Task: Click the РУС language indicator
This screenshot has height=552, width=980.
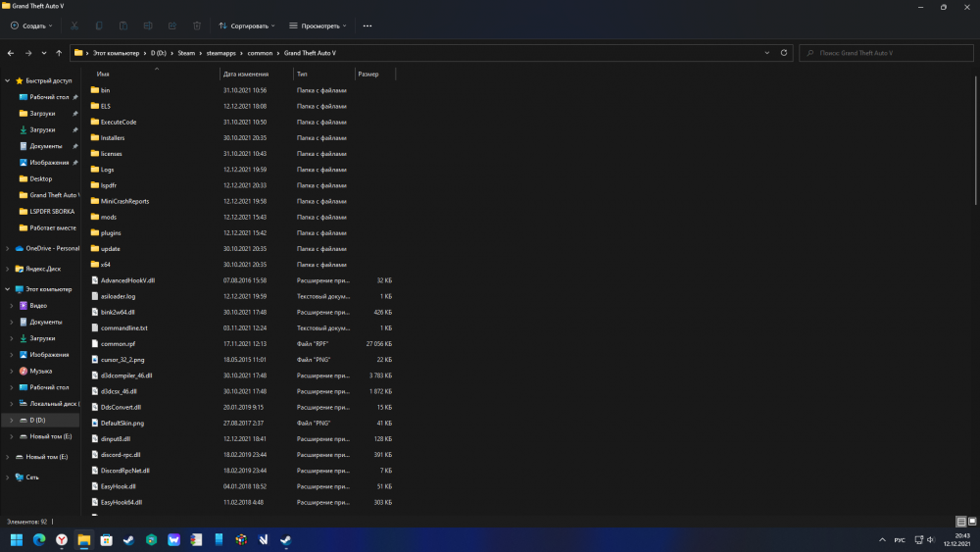Action: click(900, 540)
